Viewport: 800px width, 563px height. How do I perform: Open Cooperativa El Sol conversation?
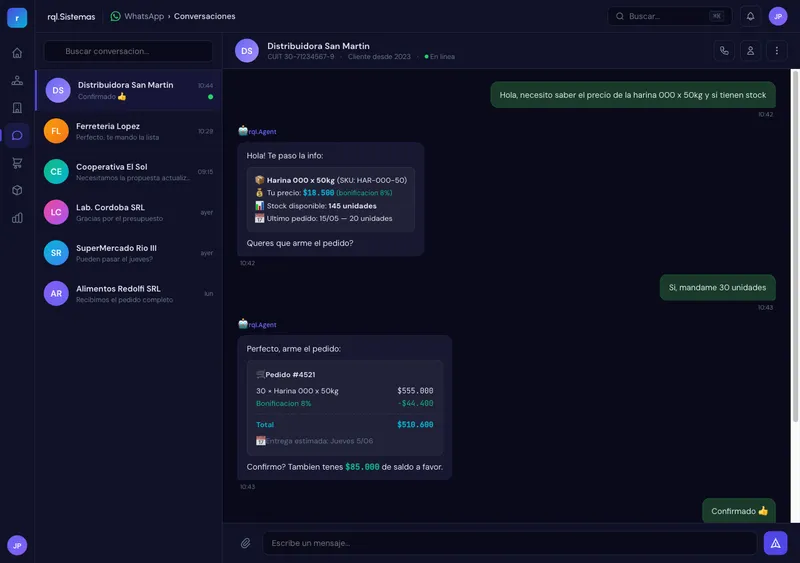click(x=129, y=172)
